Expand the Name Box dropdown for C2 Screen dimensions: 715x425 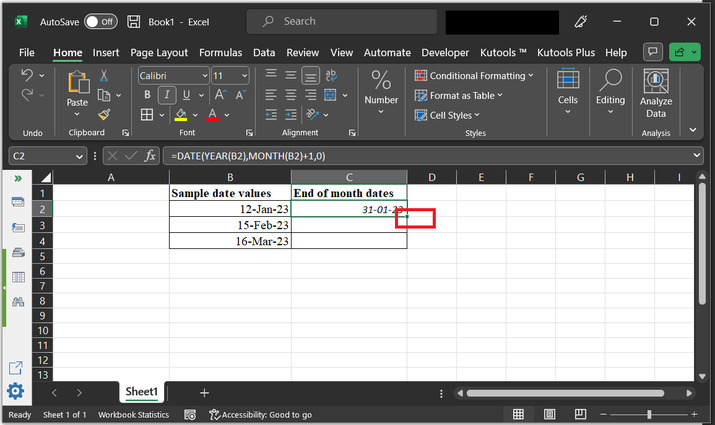point(80,156)
